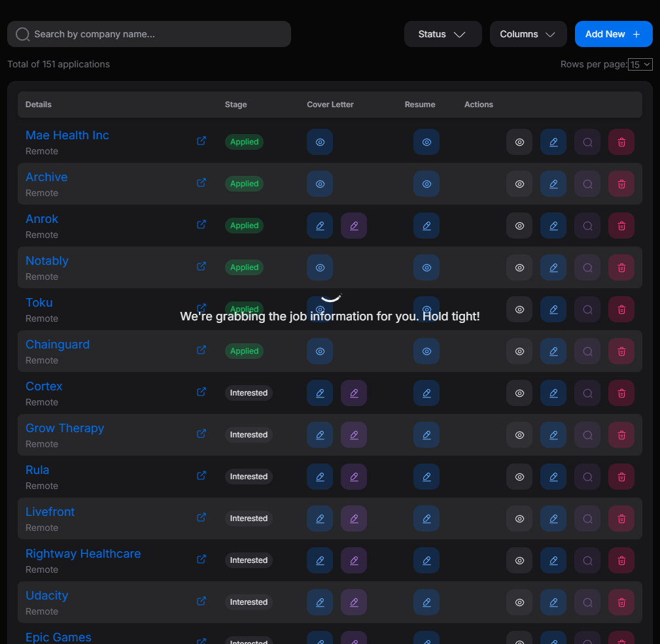The height and width of the screenshot is (644, 660).
Task: Edit the Anrok resume
Action: (426, 226)
